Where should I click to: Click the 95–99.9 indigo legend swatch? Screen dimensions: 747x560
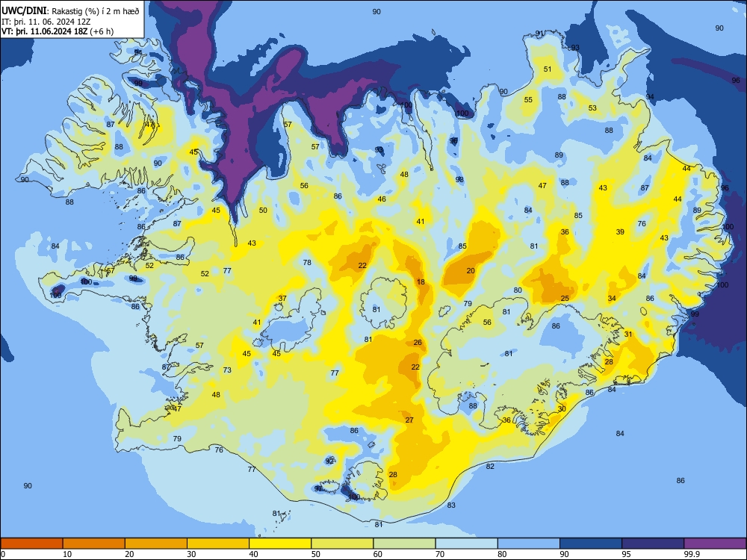point(653,544)
